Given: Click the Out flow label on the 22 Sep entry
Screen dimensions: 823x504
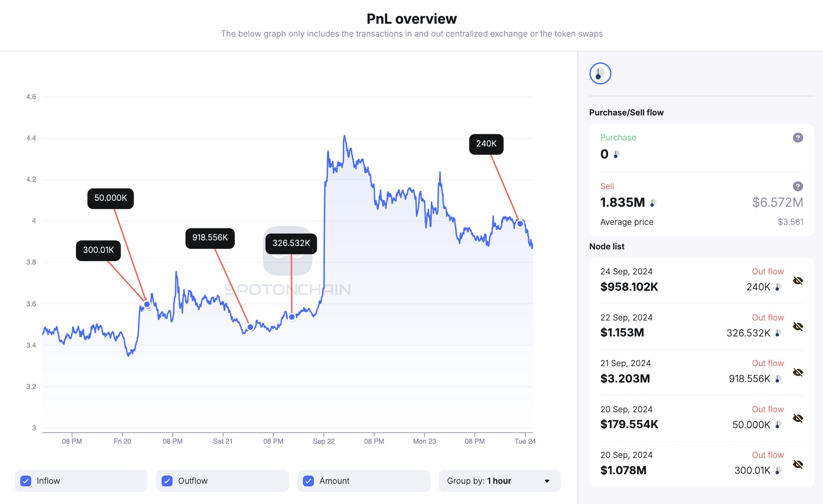Looking at the screenshot, I should (x=768, y=317).
